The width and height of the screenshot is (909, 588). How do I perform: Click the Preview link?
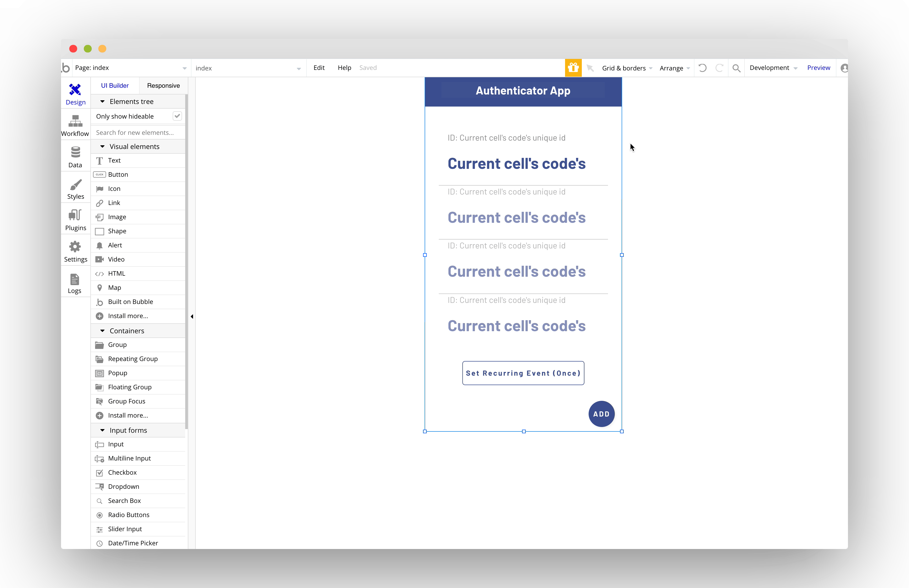pyautogui.click(x=818, y=68)
